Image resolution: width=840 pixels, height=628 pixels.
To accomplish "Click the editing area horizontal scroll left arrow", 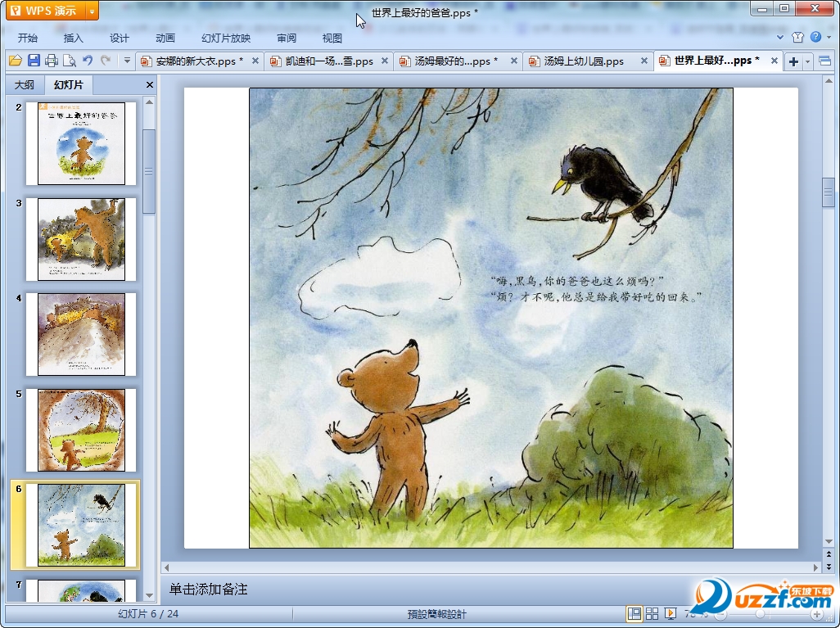I will [x=166, y=567].
